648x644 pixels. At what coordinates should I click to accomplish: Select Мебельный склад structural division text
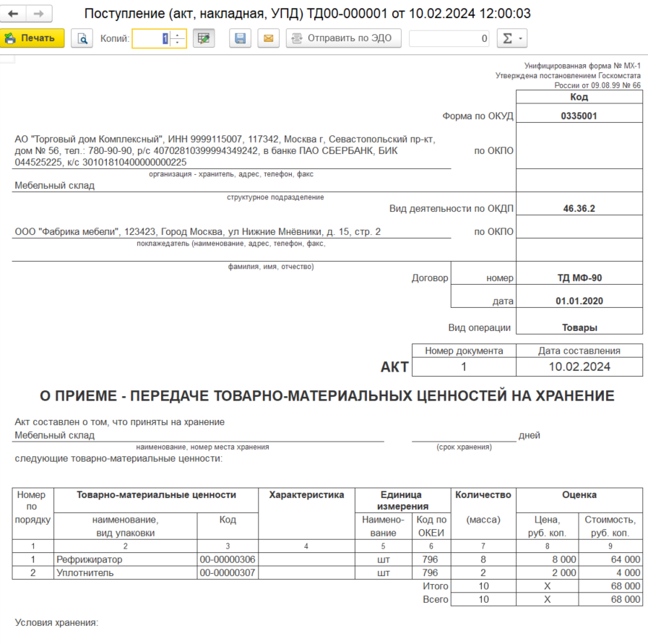click(55, 185)
